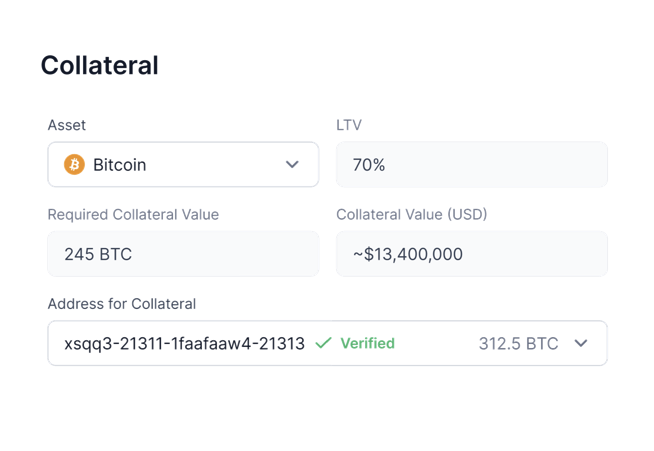Click the green Verified status label

click(367, 343)
